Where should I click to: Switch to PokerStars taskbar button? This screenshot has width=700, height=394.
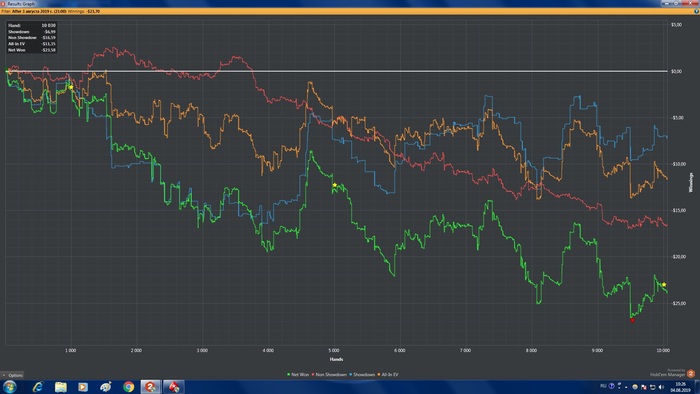click(174, 387)
